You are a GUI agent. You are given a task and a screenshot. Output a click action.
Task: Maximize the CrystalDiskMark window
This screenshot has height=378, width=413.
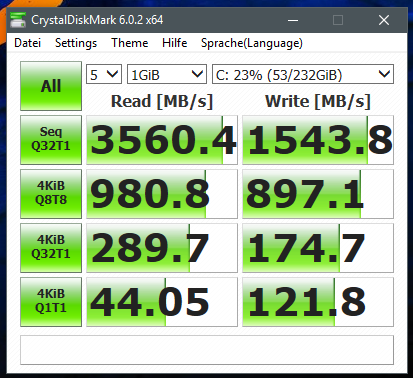338,20
